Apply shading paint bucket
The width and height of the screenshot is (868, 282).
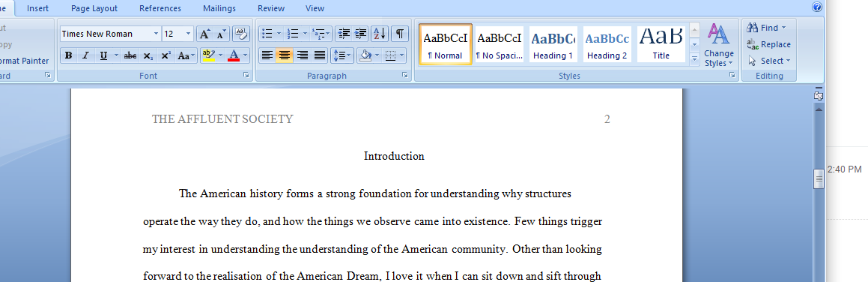click(x=365, y=55)
